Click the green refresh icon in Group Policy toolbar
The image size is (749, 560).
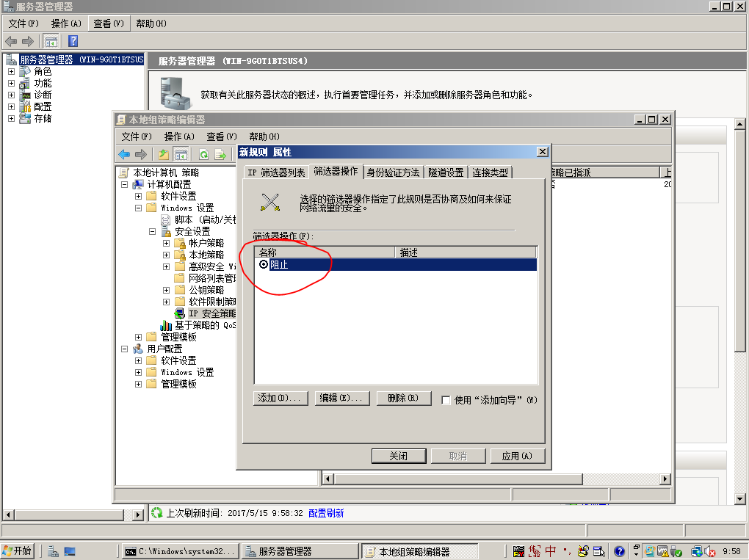(203, 154)
